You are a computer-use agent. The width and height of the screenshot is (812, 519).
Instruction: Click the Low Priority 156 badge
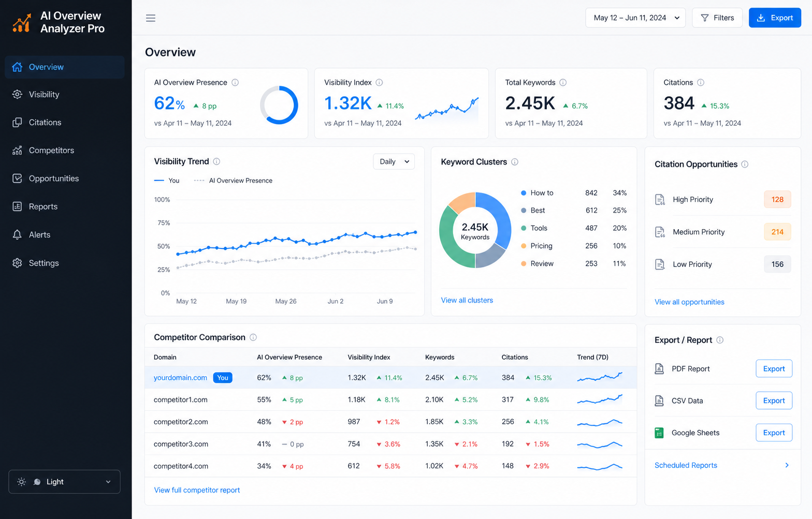click(x=777, y=264)
